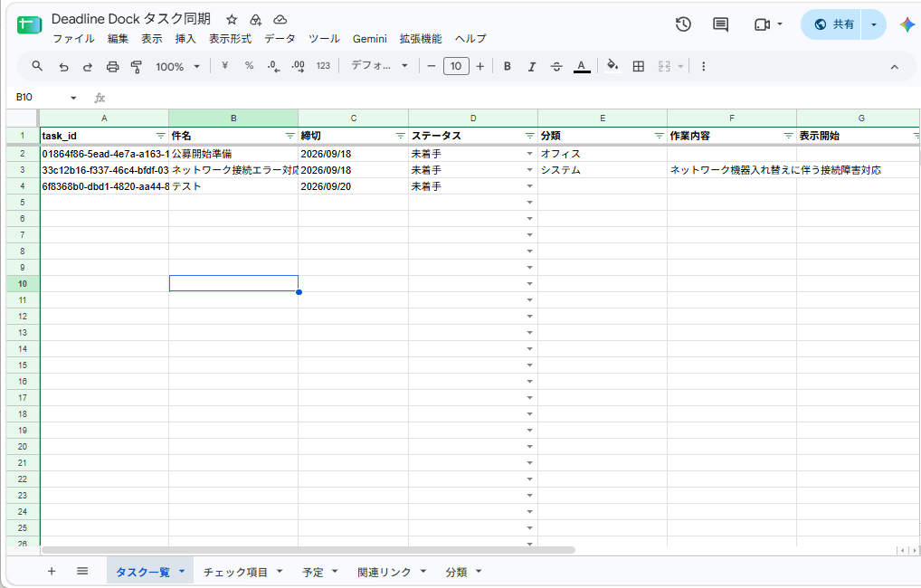Screen dimensions: 921x588
Task: Open the zoom 100% dropdown
Action: [x=177, y=66]
